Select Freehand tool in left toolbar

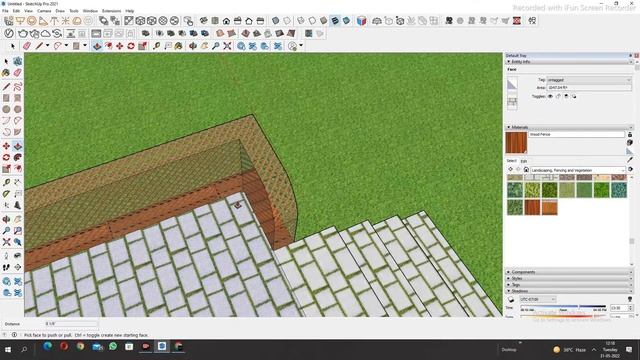point(18,87)
